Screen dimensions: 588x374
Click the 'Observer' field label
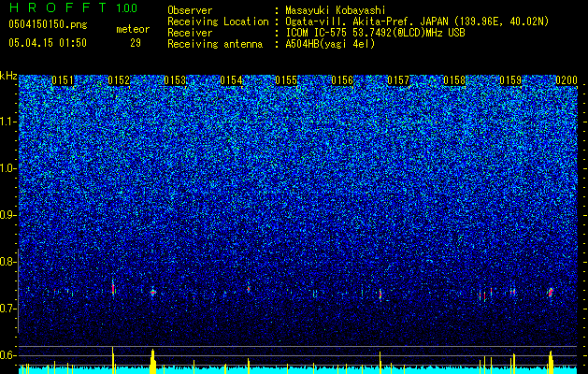coord(190,10)
